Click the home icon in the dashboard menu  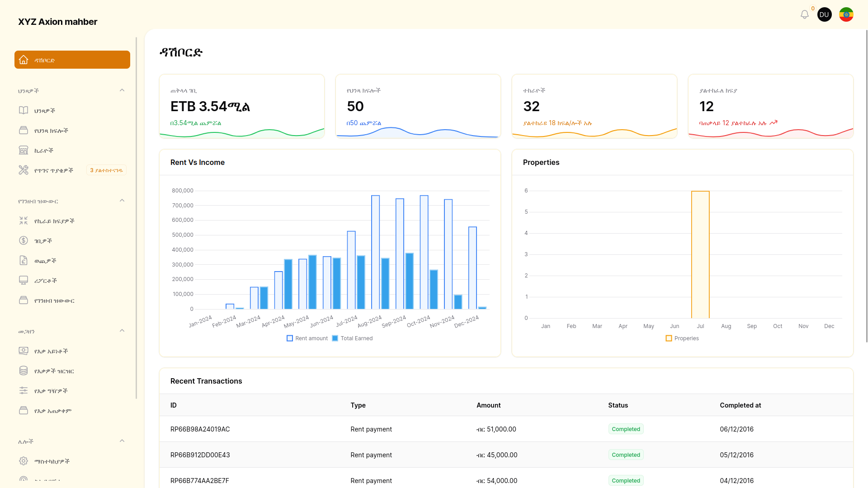click(x=24, y=60)
